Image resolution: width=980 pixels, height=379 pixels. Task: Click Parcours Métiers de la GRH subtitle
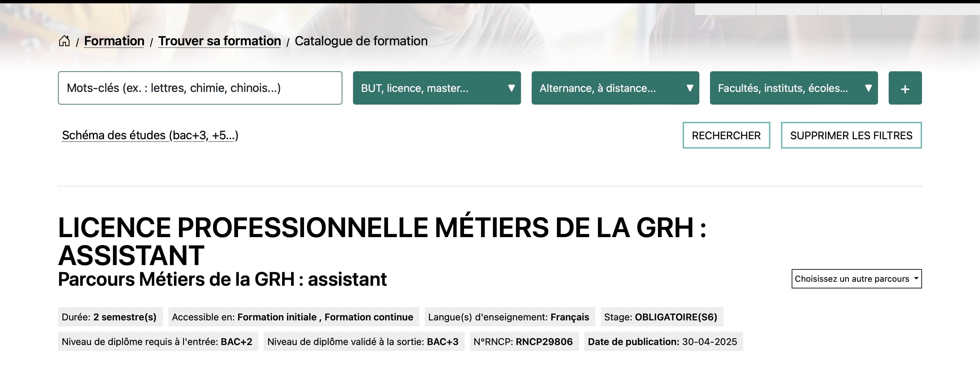222,279
